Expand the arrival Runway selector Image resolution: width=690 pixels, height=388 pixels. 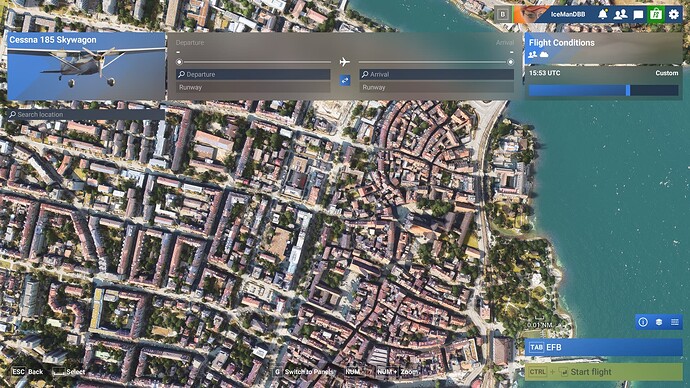pos(437,88)
